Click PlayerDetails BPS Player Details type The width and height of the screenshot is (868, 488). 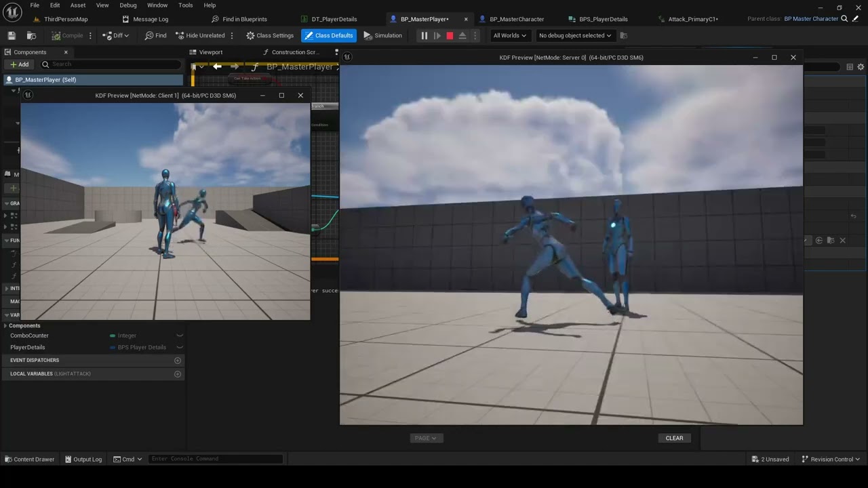pyautogui.click(x=138, y=347)
